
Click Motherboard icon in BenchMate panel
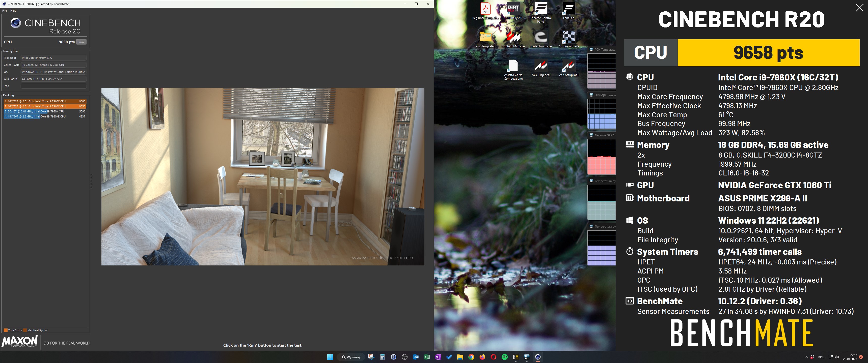pyautogui.click(x=630, y=198)
